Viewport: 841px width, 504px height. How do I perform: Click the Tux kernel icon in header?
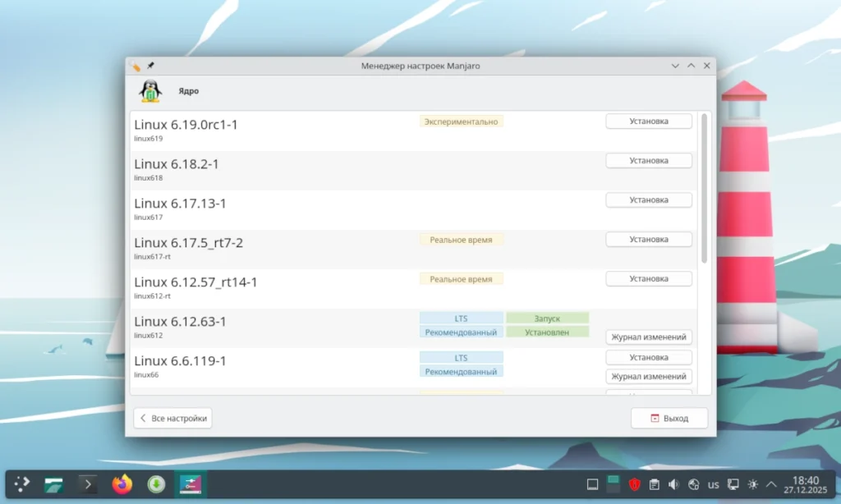150,90
